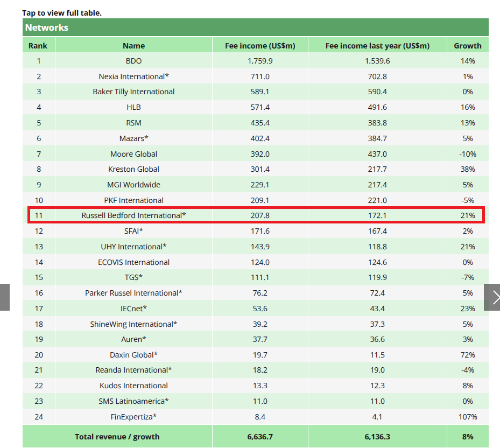Go to the next slide arrow

coord(492,297)
